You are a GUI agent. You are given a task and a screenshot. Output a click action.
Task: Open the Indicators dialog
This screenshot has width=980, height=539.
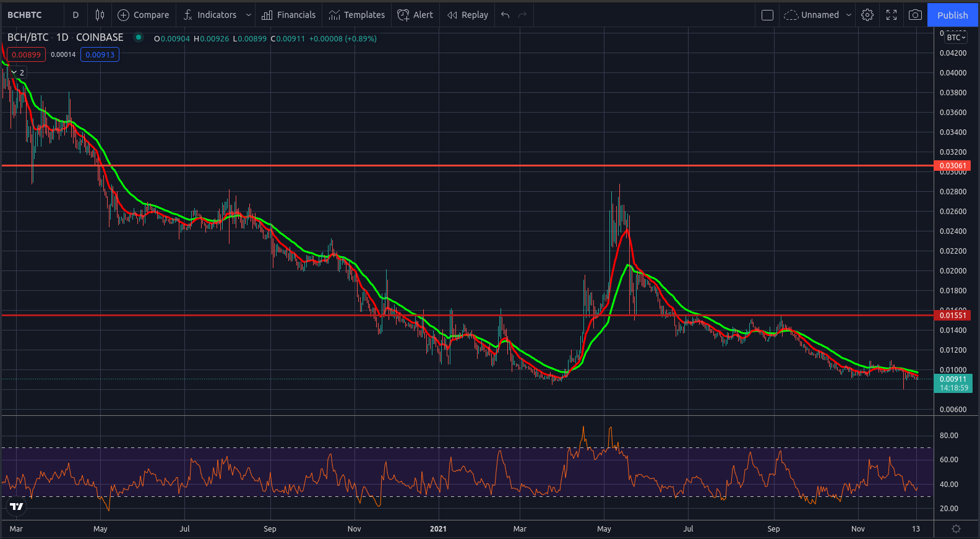210,15
